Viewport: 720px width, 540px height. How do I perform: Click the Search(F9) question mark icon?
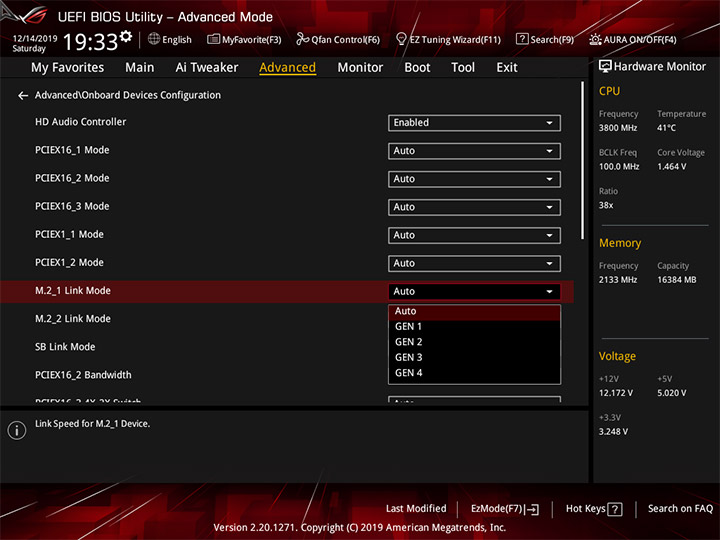coord(522,39)
